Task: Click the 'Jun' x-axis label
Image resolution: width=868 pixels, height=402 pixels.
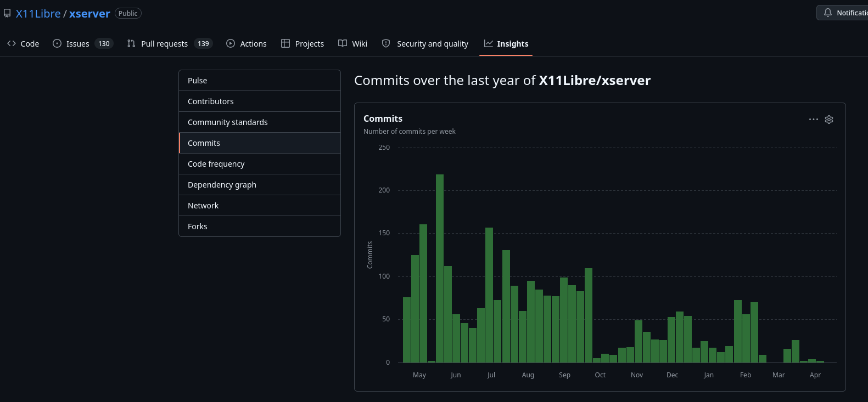Action: [x=456, y=375]
